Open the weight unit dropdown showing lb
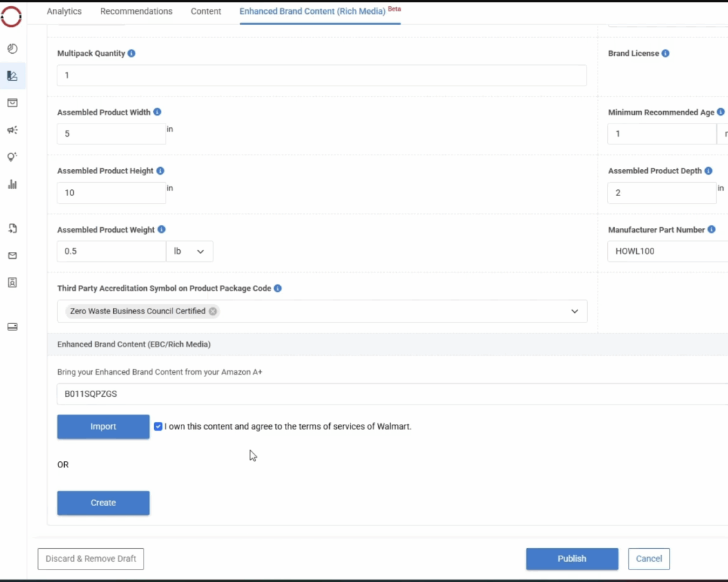The image size is (728, 582). click(190, 251)
